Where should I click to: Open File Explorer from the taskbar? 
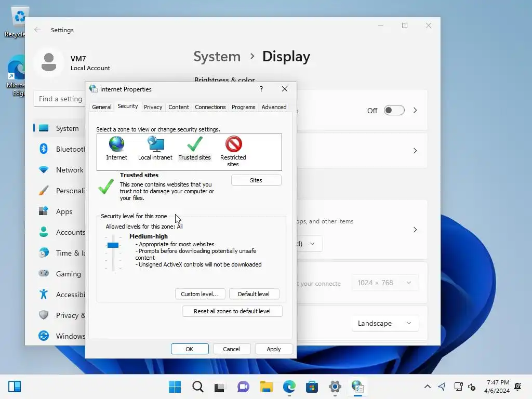tap(267, 387)
